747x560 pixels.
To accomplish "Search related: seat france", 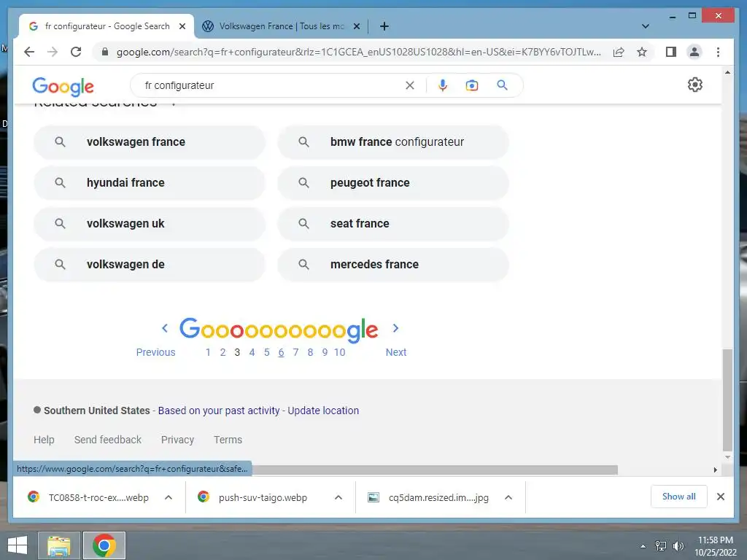I will point(393,224).
